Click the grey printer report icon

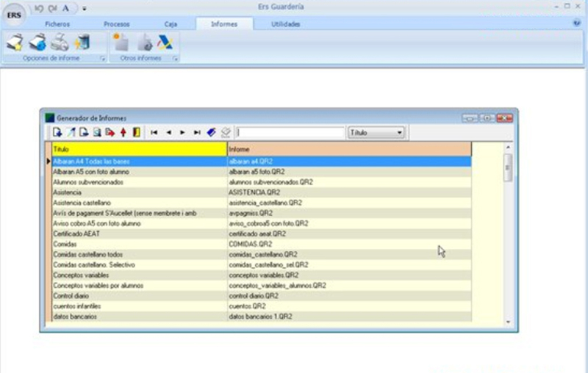click(x=60, y=43)
